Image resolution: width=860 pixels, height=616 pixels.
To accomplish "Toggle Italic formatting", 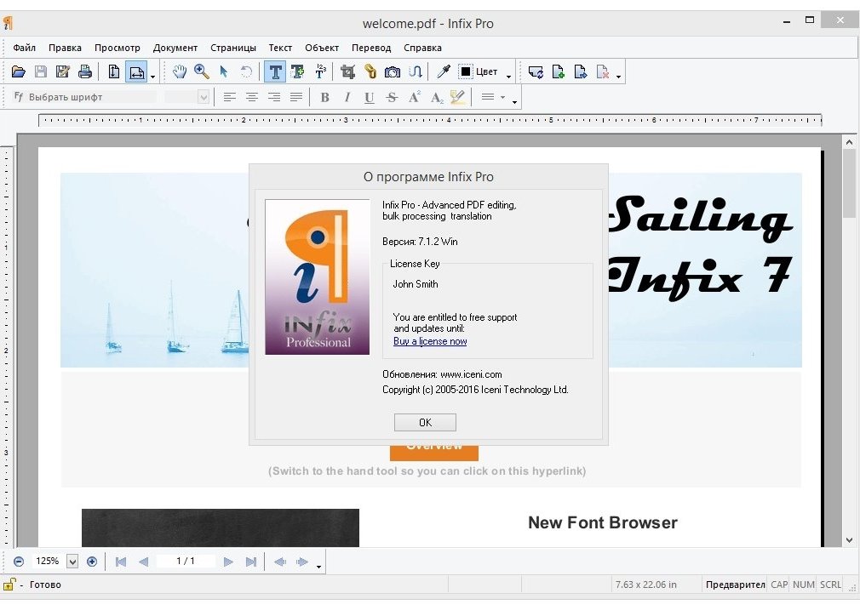I will pos(347,98).
